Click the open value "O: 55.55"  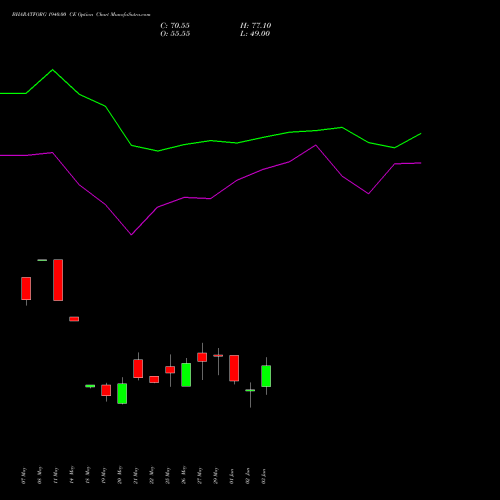(175, 34)
